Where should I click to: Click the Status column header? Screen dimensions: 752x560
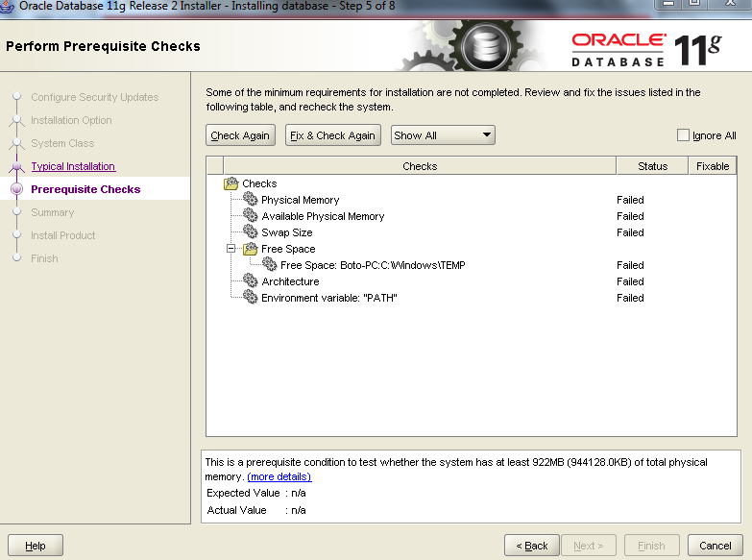pos(652,166)
